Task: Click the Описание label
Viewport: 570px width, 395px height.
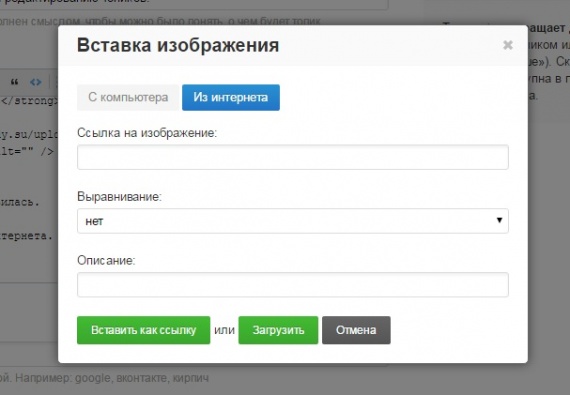Action: pyautogui.click(x=106, y=260)
